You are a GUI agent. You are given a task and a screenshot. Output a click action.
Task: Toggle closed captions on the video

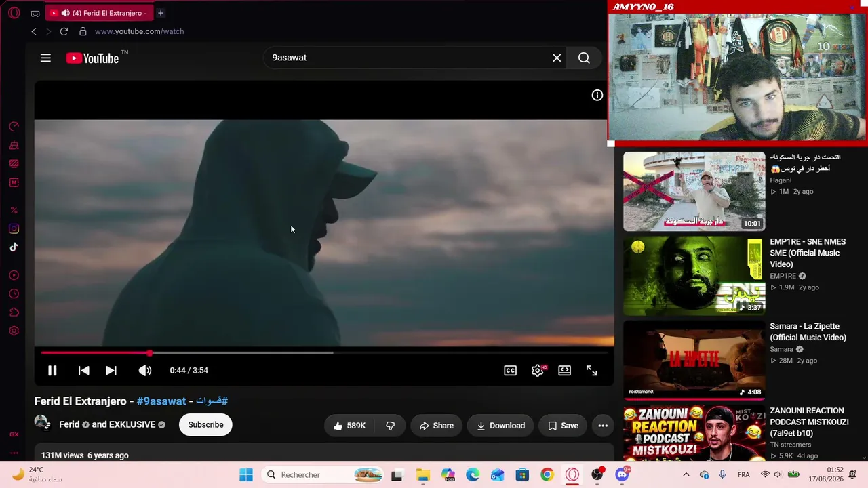pos(510,371)
